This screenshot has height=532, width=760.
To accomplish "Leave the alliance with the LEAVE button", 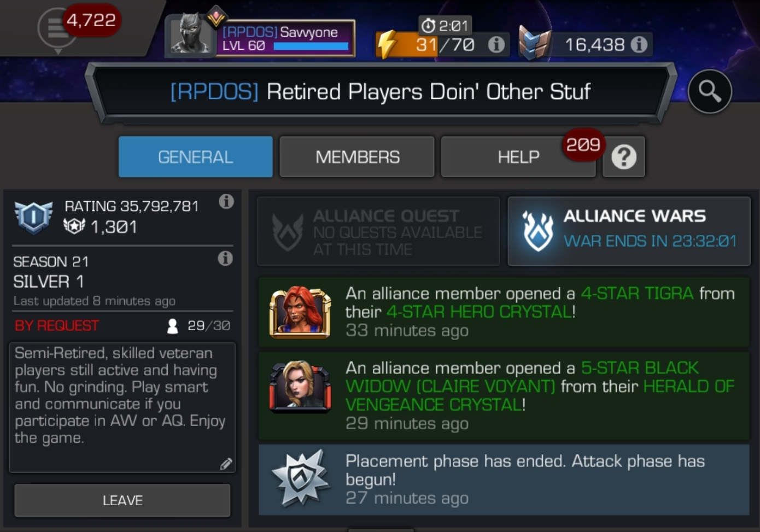I will [122, 500].
